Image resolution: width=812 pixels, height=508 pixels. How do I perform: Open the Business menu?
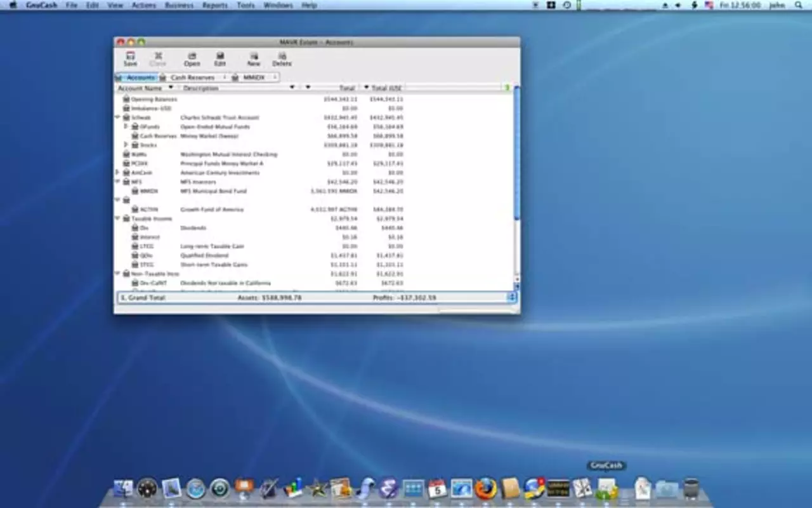pos(179,5)
